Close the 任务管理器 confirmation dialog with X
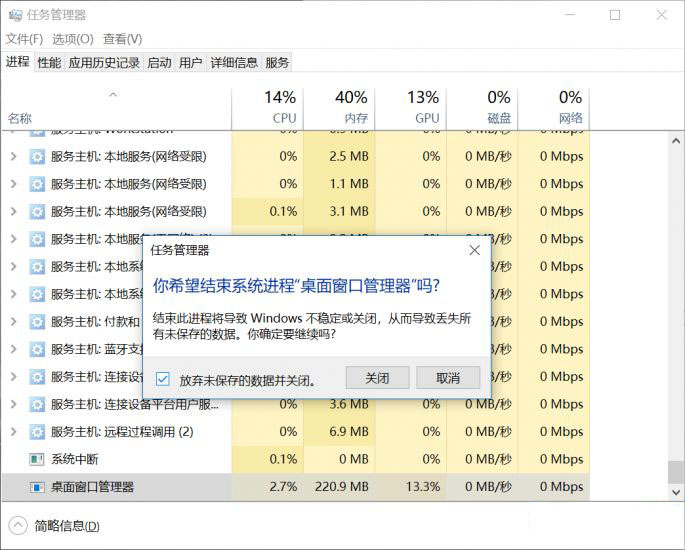 point(474,250)
